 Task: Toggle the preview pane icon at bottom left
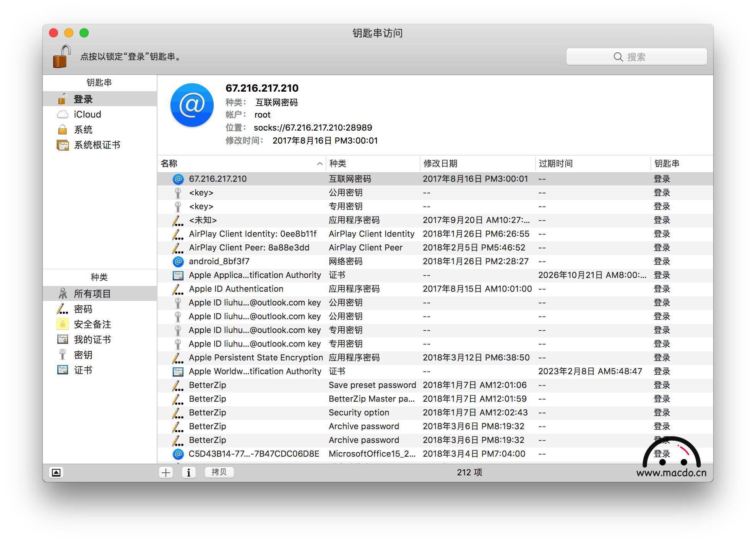56,472
